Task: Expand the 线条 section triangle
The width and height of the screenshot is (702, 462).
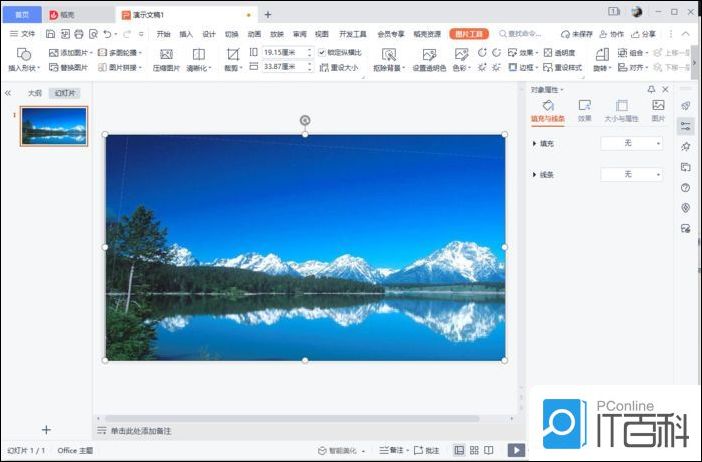Action: pos(534,174)
